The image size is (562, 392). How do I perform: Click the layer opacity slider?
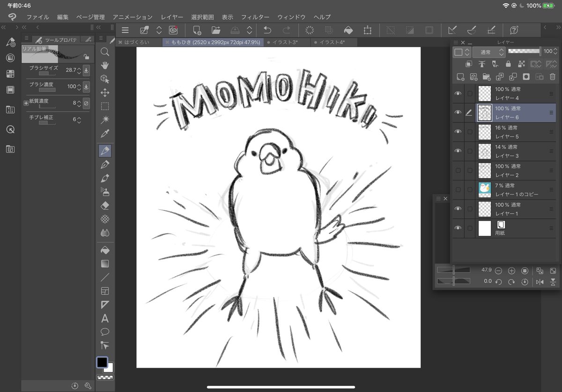click(524, 51)
